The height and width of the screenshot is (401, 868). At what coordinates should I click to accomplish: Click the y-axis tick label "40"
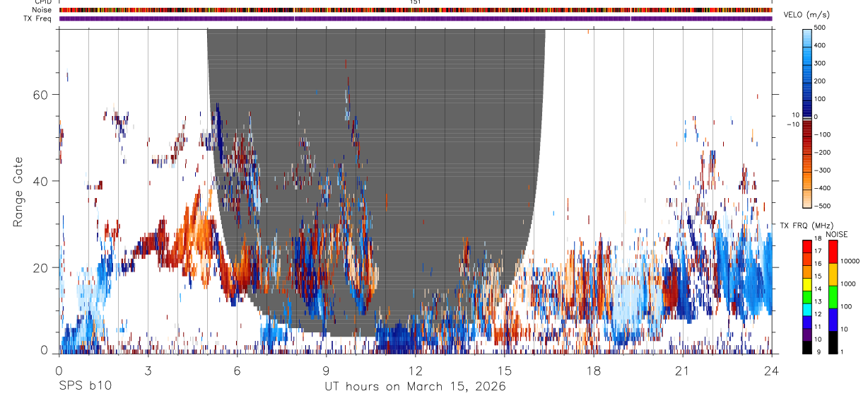[x=42, y=181]
